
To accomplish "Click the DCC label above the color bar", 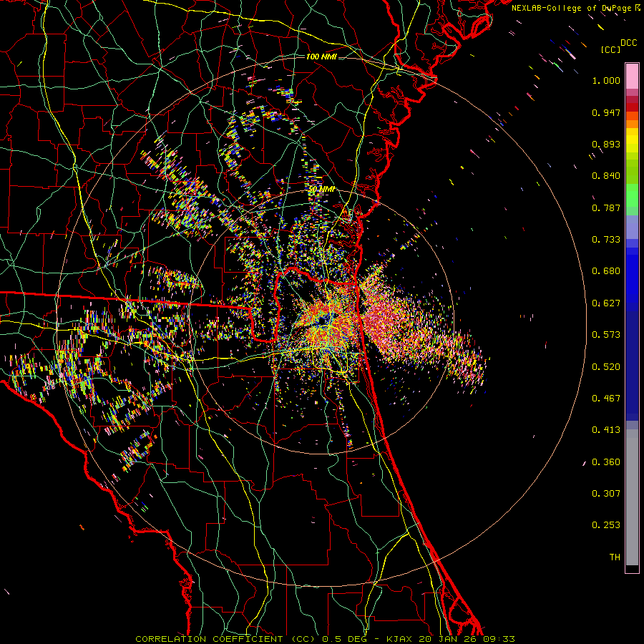I will 628,43.
